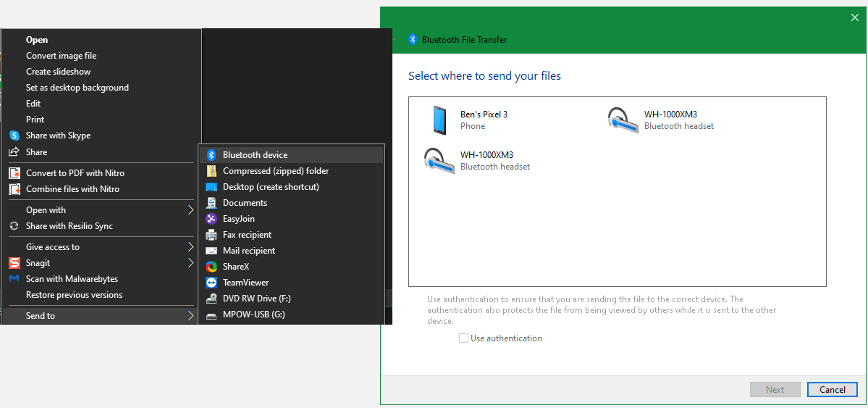Screen dimensions: 868x408
Task: Select the Ben's Pixel 3 phone icon
Action: [439, 120]
